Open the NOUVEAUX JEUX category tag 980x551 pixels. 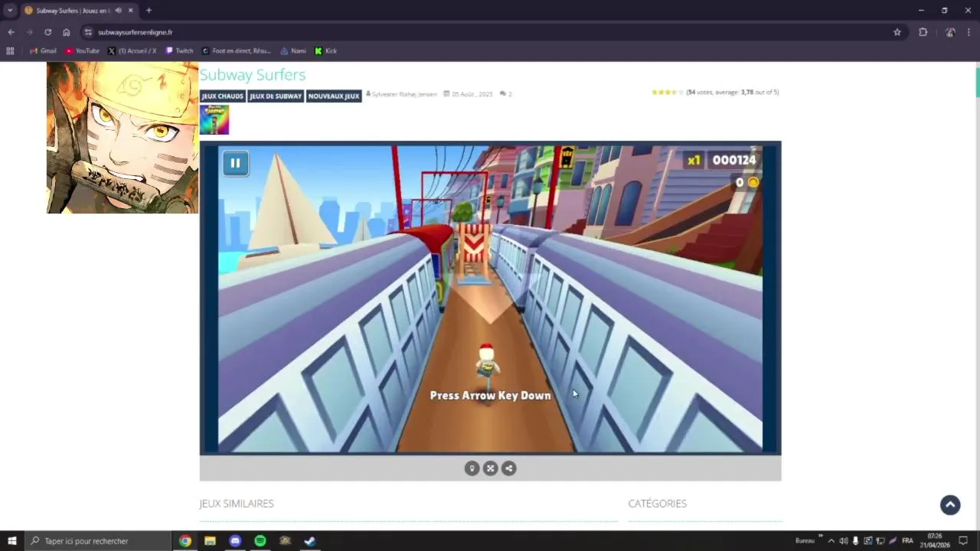point(334,96)
